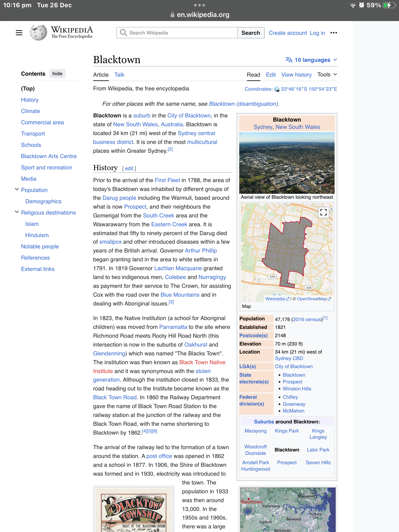Click the coordinates globe icon
Screen dimensions: 399x532
(277, 89)
